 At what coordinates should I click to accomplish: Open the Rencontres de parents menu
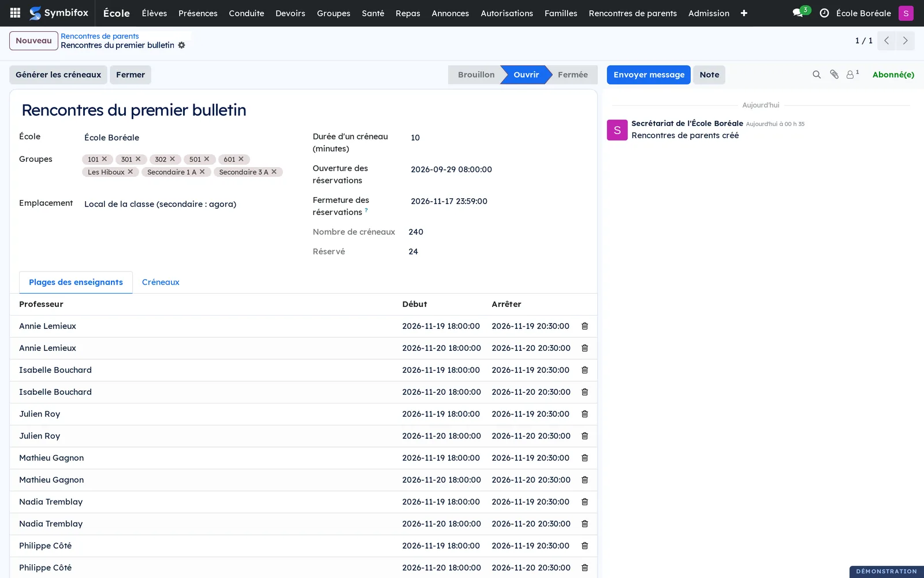633,13
